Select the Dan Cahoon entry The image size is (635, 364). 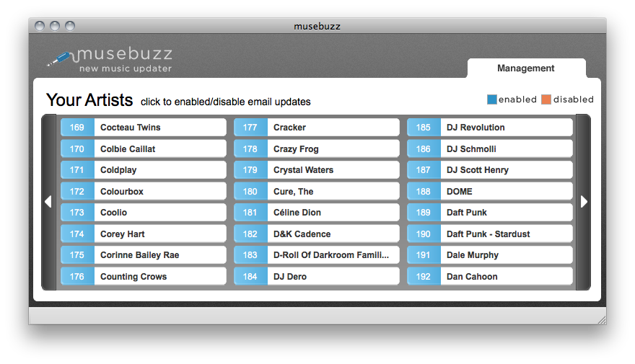point(490,276)
